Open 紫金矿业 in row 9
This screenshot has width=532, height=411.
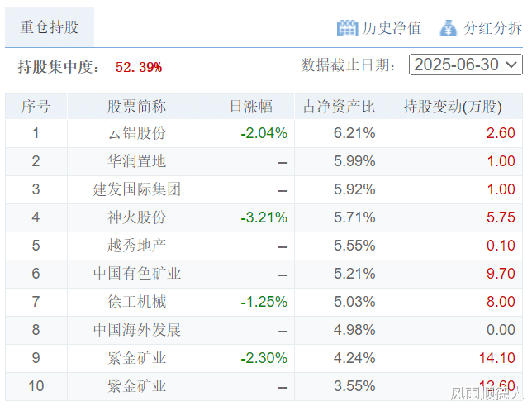point(137,358)
